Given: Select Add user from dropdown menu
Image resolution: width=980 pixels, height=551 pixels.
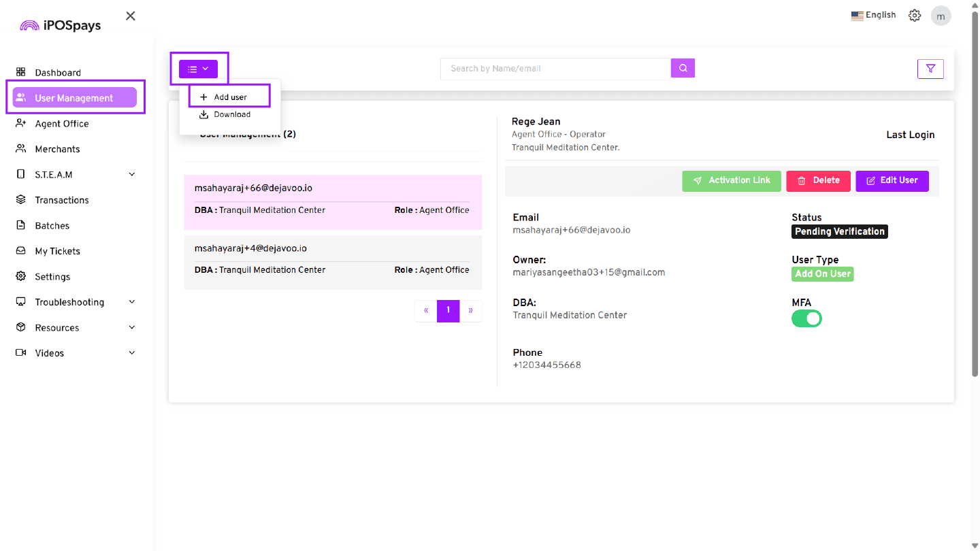Looking at the screenshot, I should (x=230, y=97).
